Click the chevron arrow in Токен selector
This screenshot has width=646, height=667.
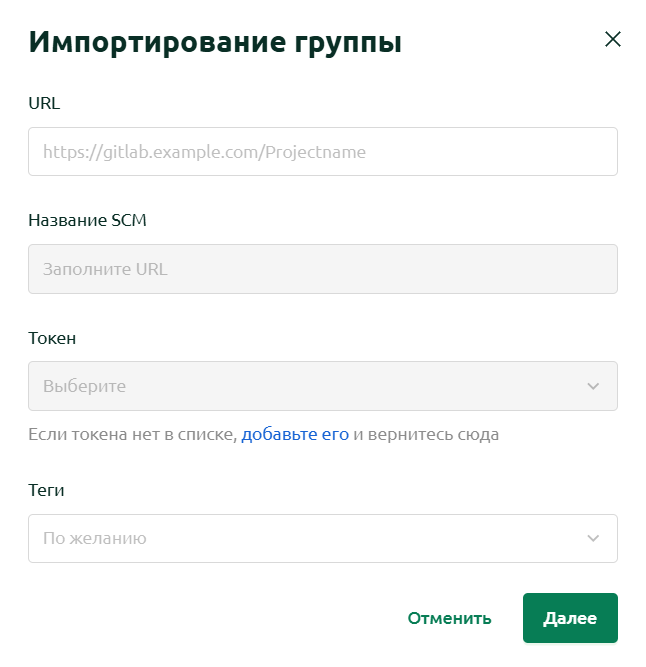pyautogui.click(x=593, y=386)
